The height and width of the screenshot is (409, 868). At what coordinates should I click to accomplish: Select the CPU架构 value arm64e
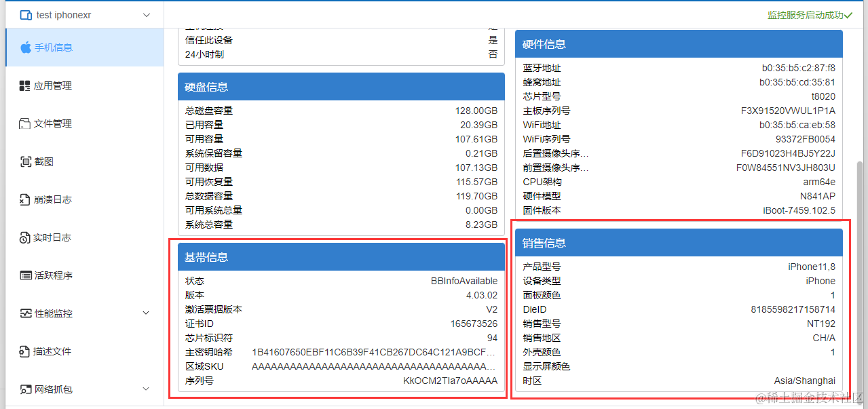tap(819, 182)
